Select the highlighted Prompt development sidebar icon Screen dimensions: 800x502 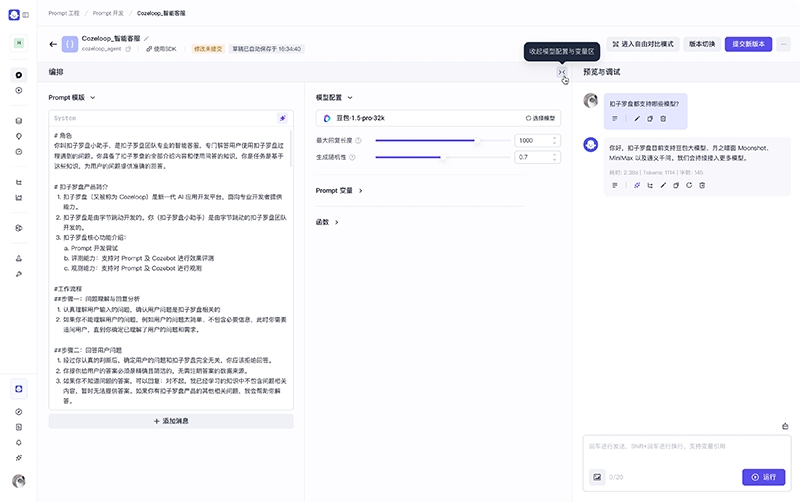pyautogui.click(x=19, y=75)
